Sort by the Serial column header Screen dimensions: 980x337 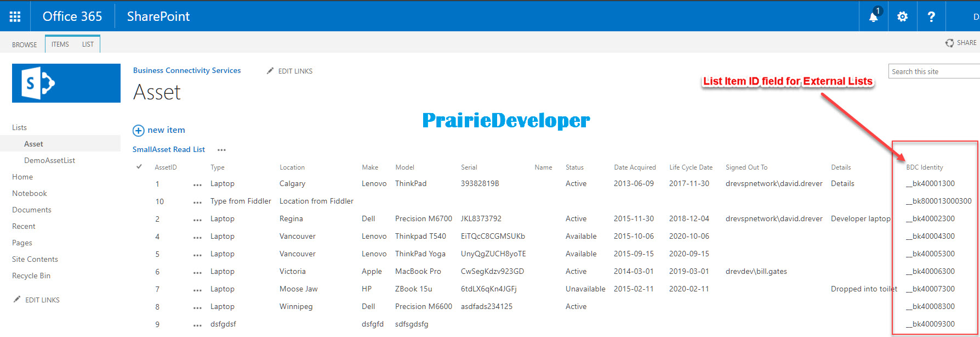(469, 167)
